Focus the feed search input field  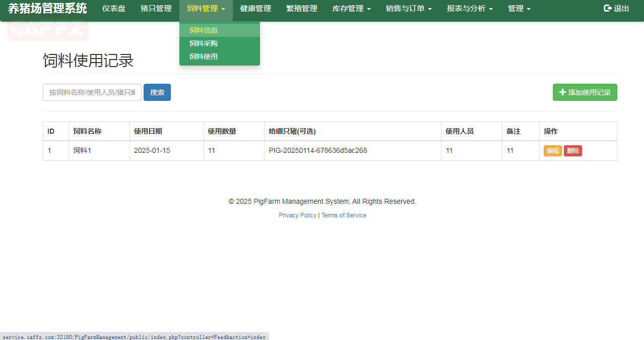click(92, 92)
